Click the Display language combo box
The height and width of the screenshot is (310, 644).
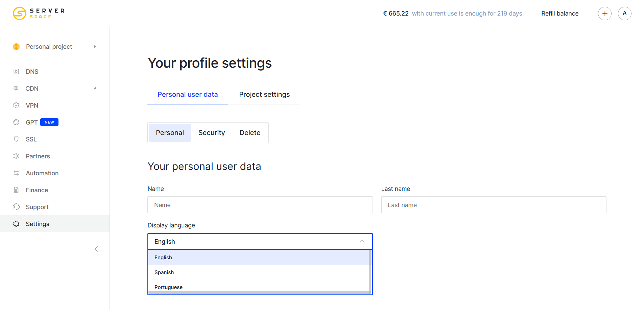(x=260, y=241)
